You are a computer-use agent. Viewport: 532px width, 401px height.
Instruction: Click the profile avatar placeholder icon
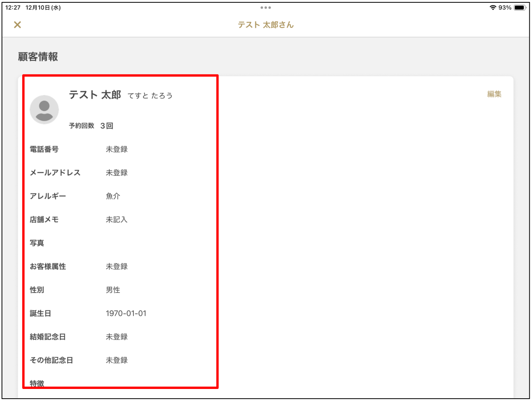pos(44,109)
